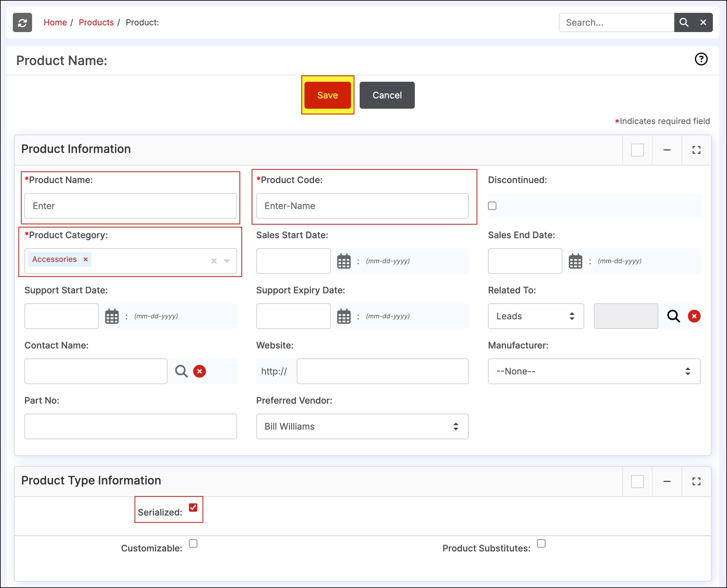Viewport: 727px width, 588px height.
Task: Check the Customizable checkbox
Action: (193, 544)
